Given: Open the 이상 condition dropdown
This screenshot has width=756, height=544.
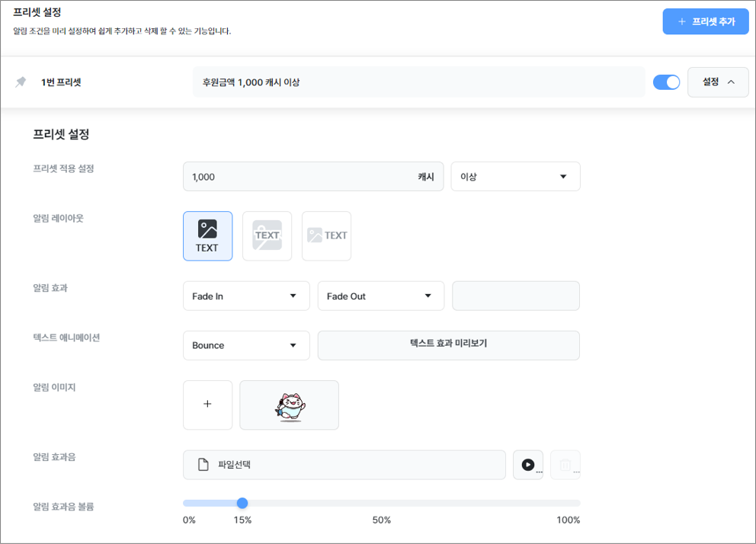Looking at the screenshot, I should [515, 176].
